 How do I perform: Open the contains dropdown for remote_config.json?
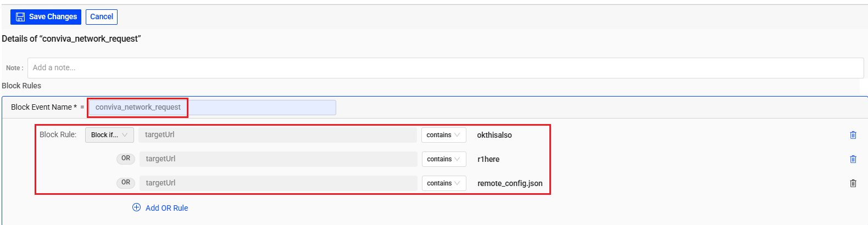tap(444, 183)
